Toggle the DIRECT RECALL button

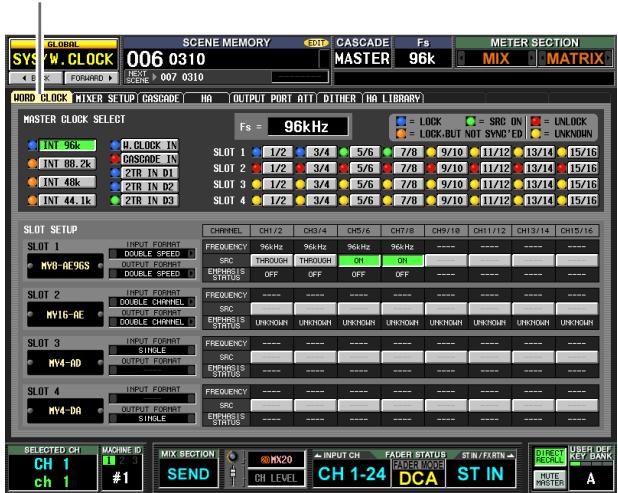click(549, 457)
